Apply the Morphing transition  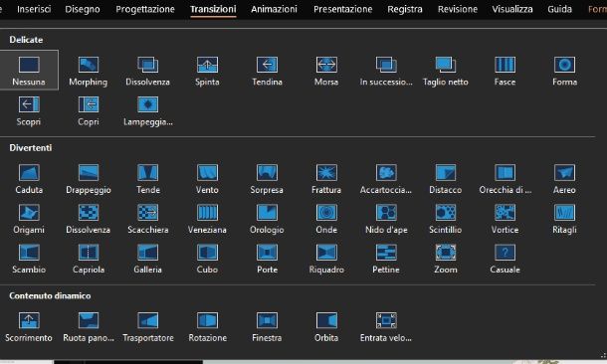(x=89, y=70)
